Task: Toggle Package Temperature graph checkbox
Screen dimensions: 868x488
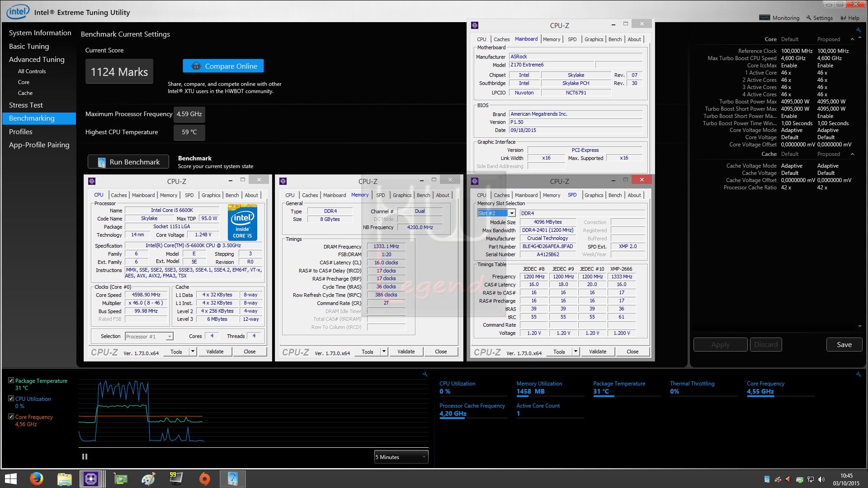Action: [x=11, y=380]
